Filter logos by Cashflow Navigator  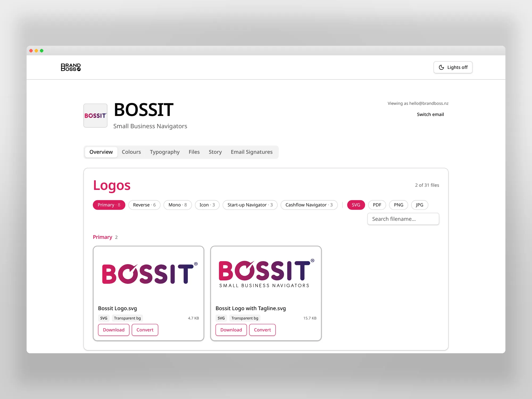coord(309,205)
